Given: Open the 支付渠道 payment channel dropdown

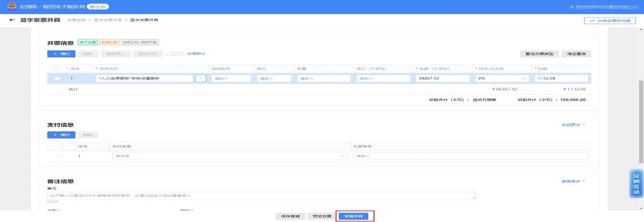Looking at the screenshot, I should click(229, 156).
